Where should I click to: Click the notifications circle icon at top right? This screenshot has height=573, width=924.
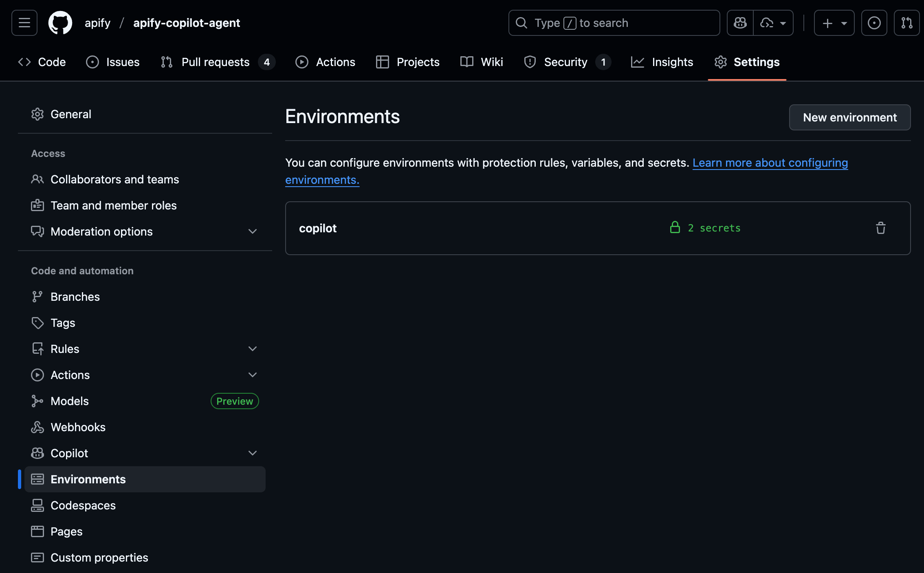click(x=874, y=22)
